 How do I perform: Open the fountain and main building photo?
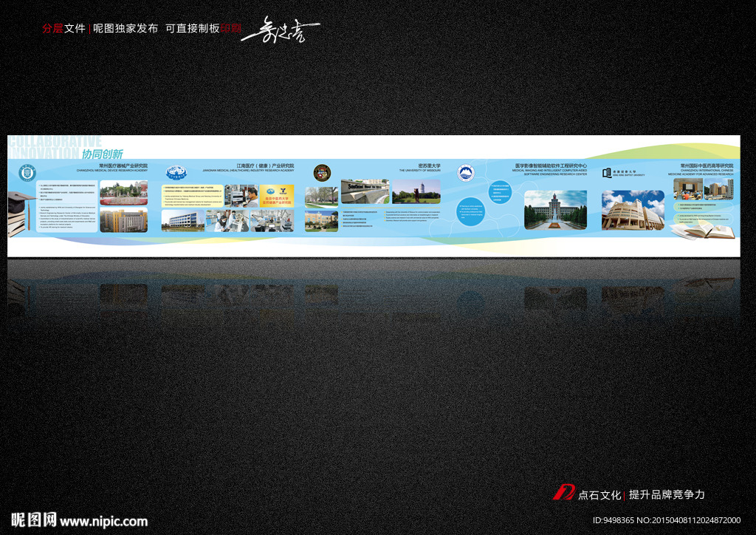pos(555,210)
